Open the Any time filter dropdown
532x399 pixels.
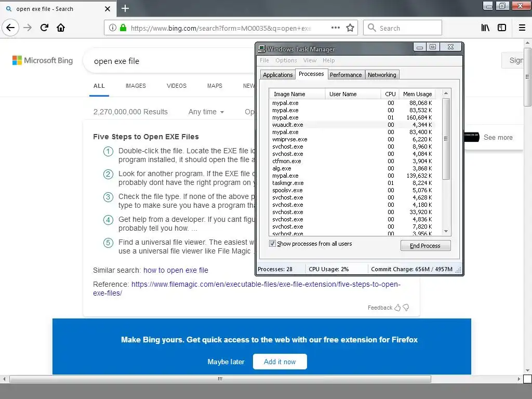206,112
